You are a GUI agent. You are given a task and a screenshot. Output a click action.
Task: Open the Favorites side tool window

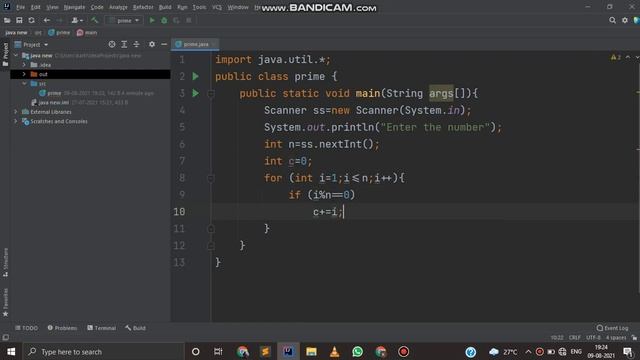[x=5, y=302]
